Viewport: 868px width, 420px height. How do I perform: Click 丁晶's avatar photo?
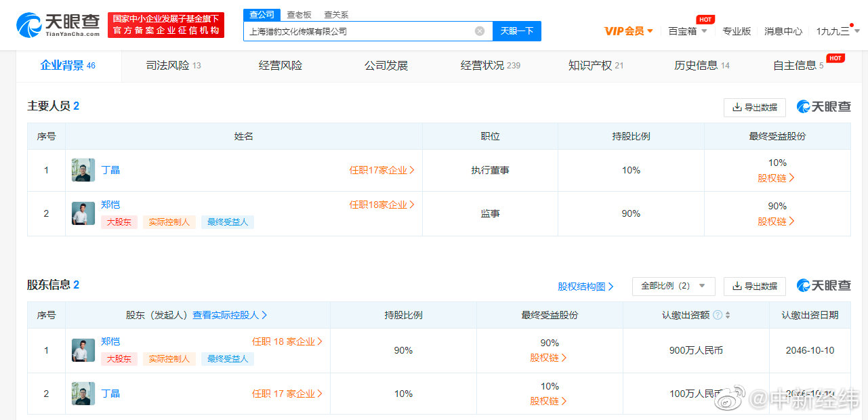pos(83,170)
